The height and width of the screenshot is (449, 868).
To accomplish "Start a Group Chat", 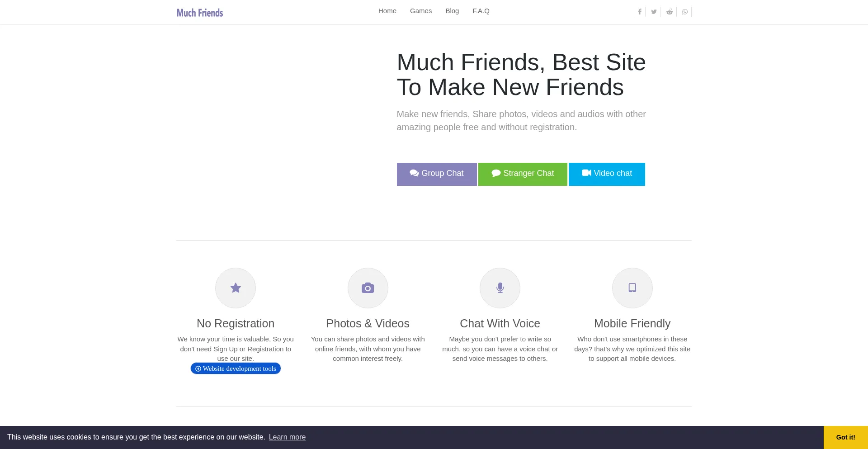I will (x=437, y=174).
